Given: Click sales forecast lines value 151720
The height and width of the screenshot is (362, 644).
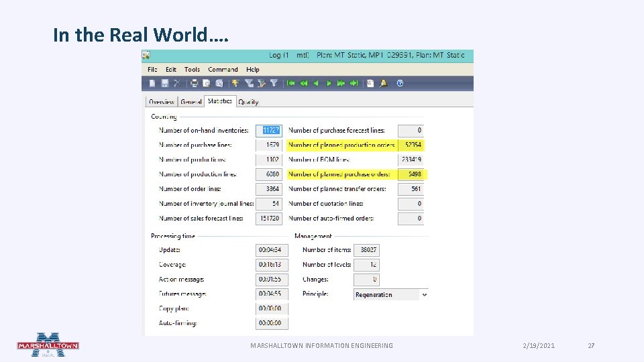Looking at the screenshot, I should click(x=269, y=219).
